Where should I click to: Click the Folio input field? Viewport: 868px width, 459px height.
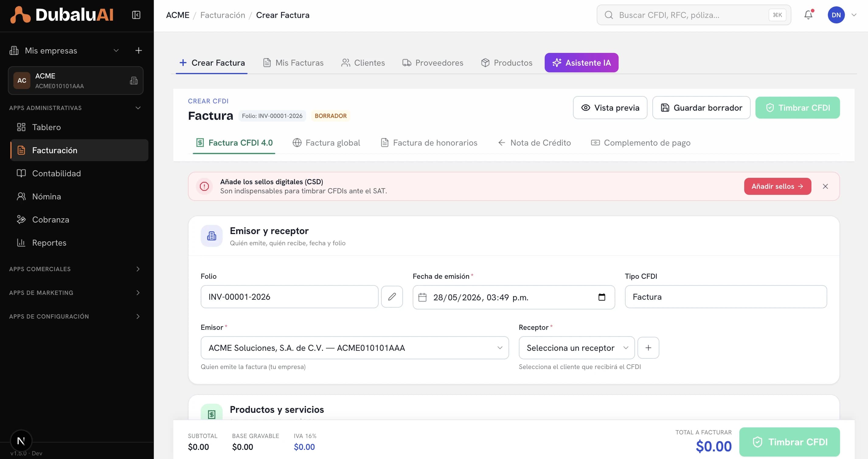pyautogui.click(x=290, y=297)
